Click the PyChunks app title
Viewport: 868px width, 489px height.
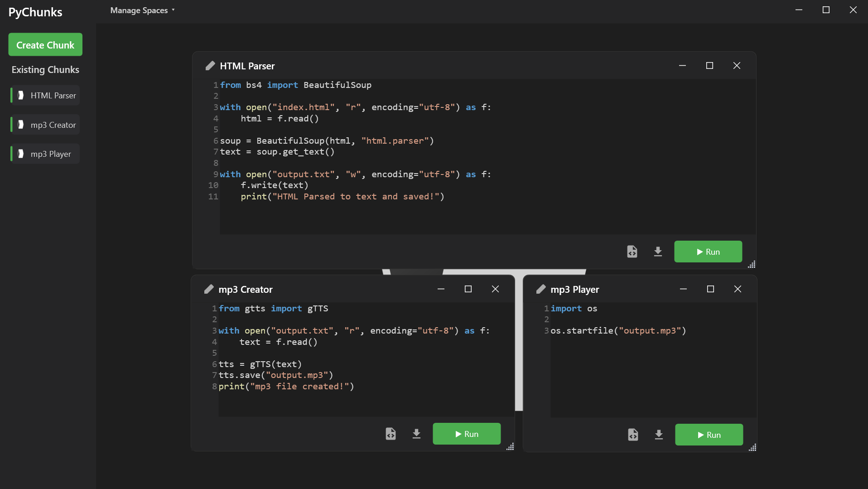pos(35,12)
